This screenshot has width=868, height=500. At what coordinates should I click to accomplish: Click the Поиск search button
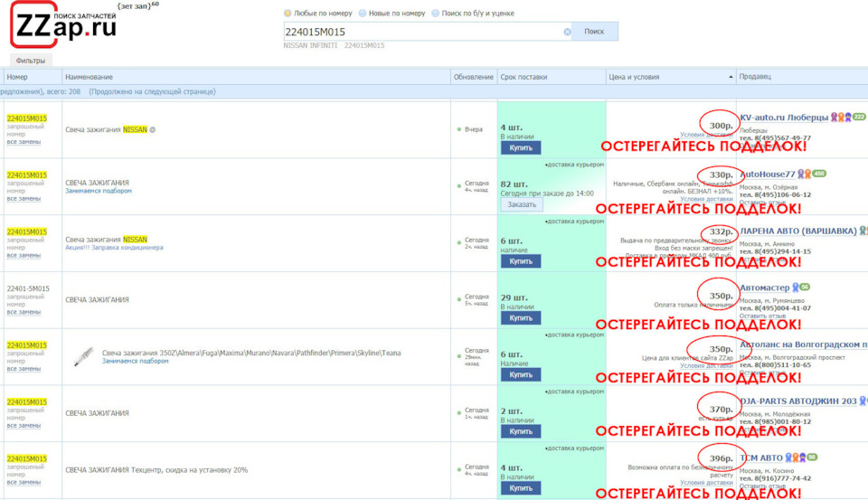[x=595, y=32]
